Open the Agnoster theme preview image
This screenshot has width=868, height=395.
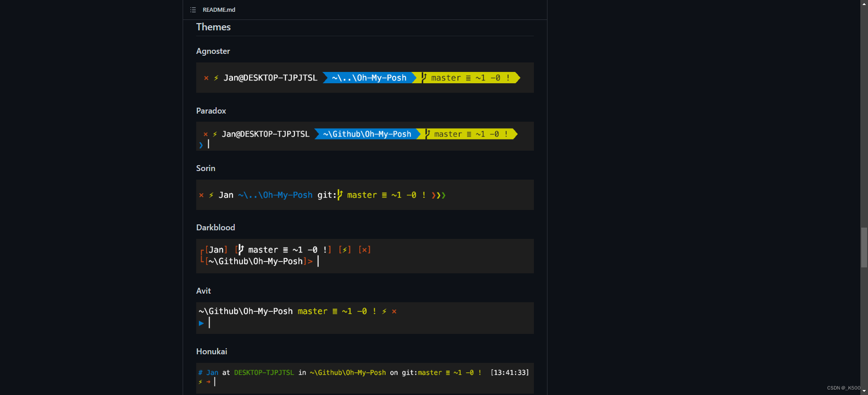tap(365, 78)
